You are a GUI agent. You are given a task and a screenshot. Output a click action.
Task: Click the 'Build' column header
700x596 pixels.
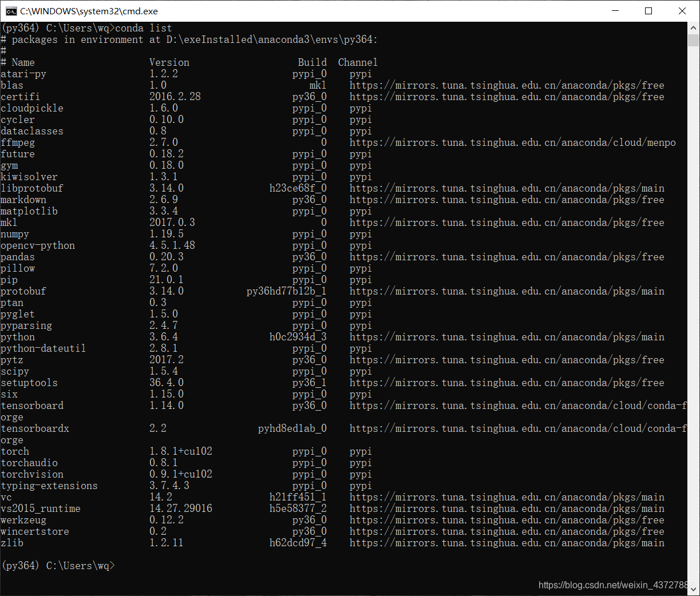313,62
